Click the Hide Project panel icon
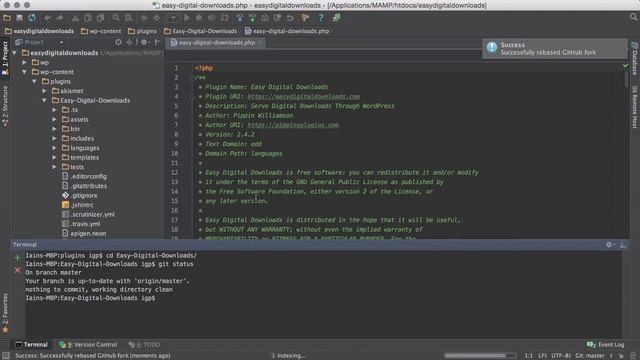This screenshot has height=360, width=640. [x=157, y=42]
